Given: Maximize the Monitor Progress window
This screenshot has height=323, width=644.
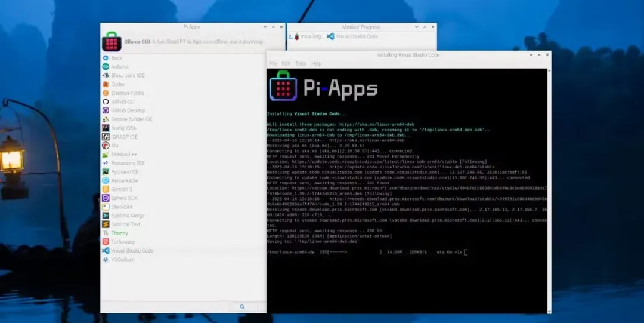Looking at the screenshot, I should 425,27.
